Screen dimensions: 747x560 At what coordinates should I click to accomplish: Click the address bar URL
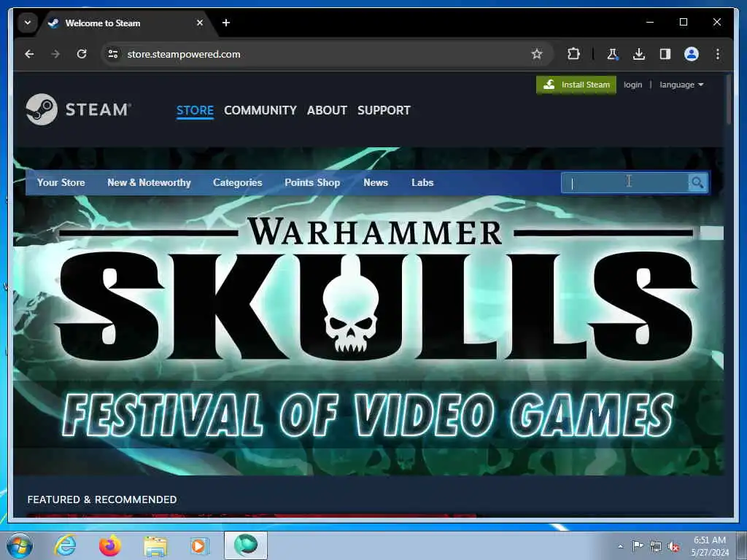click(183, 54)
